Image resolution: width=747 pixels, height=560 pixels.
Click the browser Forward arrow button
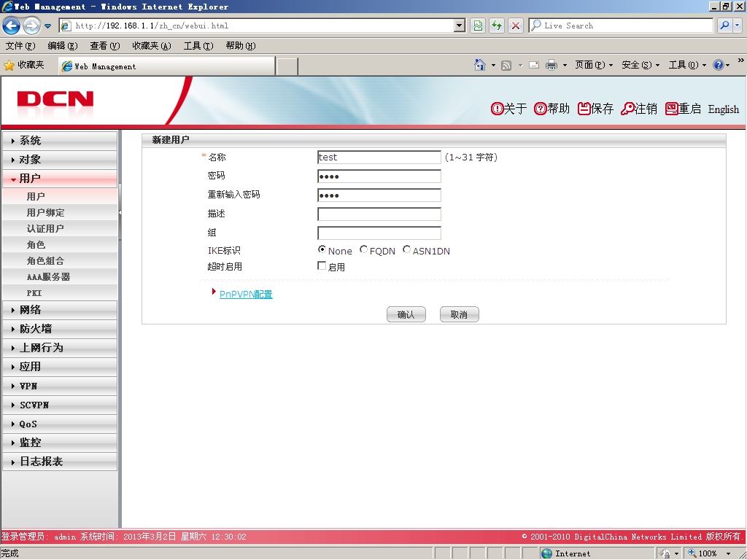click(x=31, y=26)
